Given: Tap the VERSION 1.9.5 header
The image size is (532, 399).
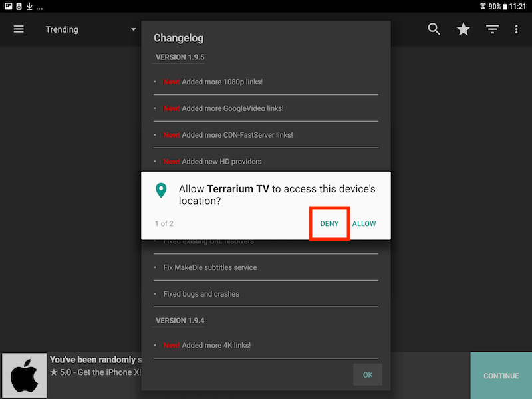Looking at the screenshot, I should [180, 57].
